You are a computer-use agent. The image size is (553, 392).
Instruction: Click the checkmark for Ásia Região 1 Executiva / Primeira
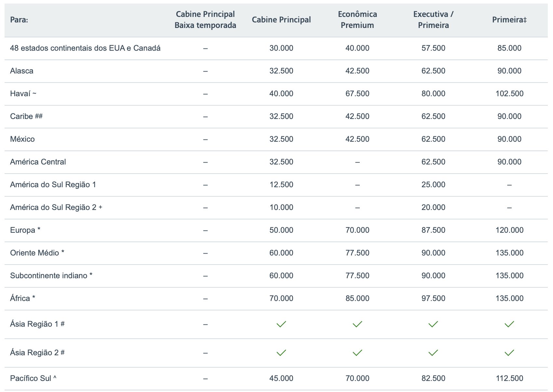(x=433, y=324)
